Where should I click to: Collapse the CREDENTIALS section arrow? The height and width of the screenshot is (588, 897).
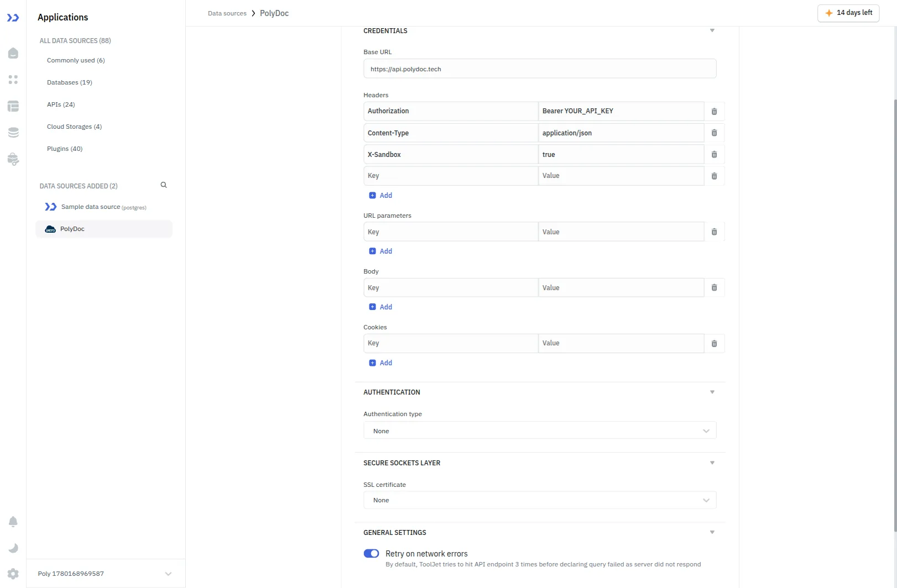click(x=712, y=31)
